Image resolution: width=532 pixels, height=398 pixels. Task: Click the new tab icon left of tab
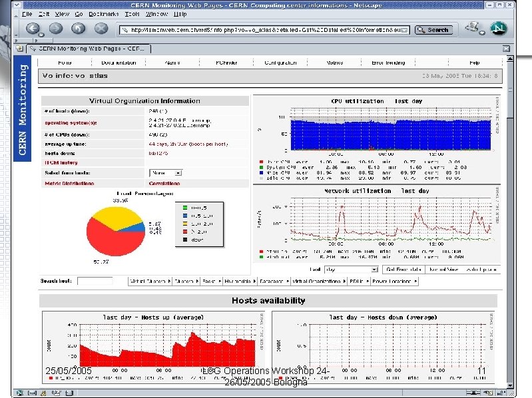19,49
